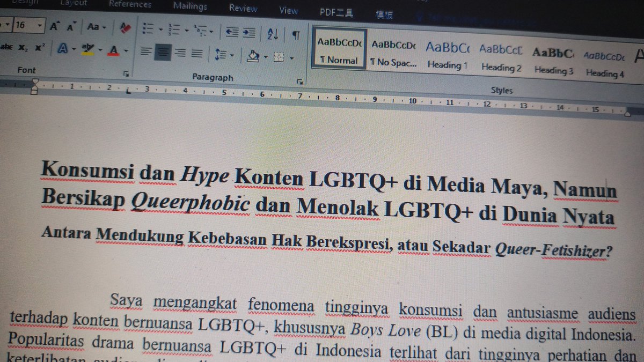Align text left
644x362 pixels.
[x=145, y=52]
